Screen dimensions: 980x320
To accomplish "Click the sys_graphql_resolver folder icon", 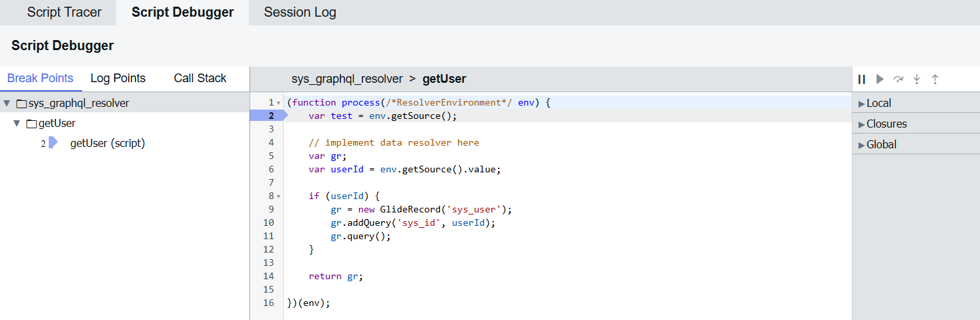I will pos(21,104).
